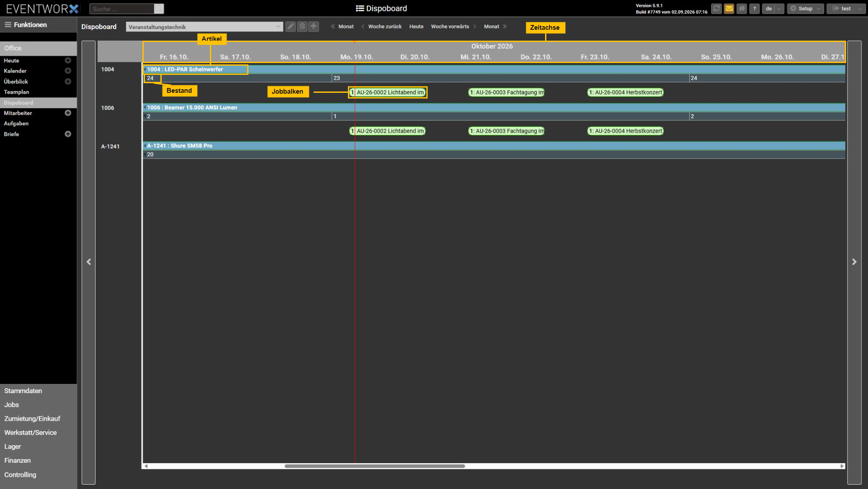Open the test user dropdown
This screenshot has width=868, height=489.
[846, 9]
